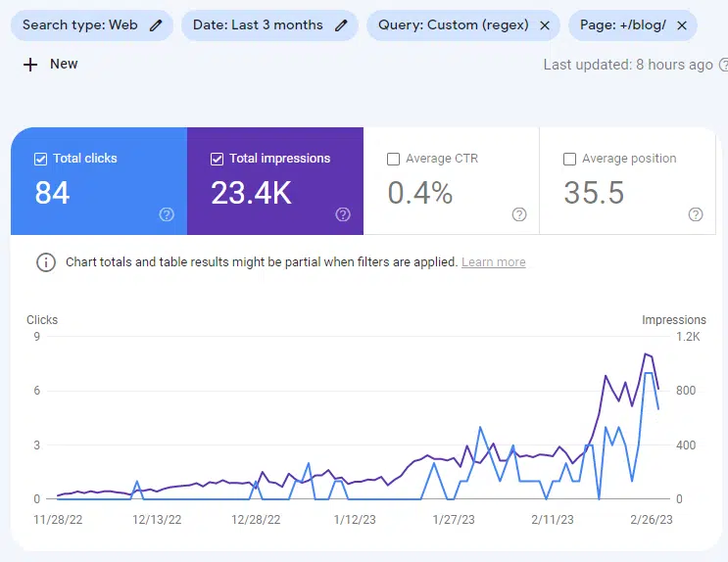
Task: Open help icon on Average position card
Action: [696, 214]
